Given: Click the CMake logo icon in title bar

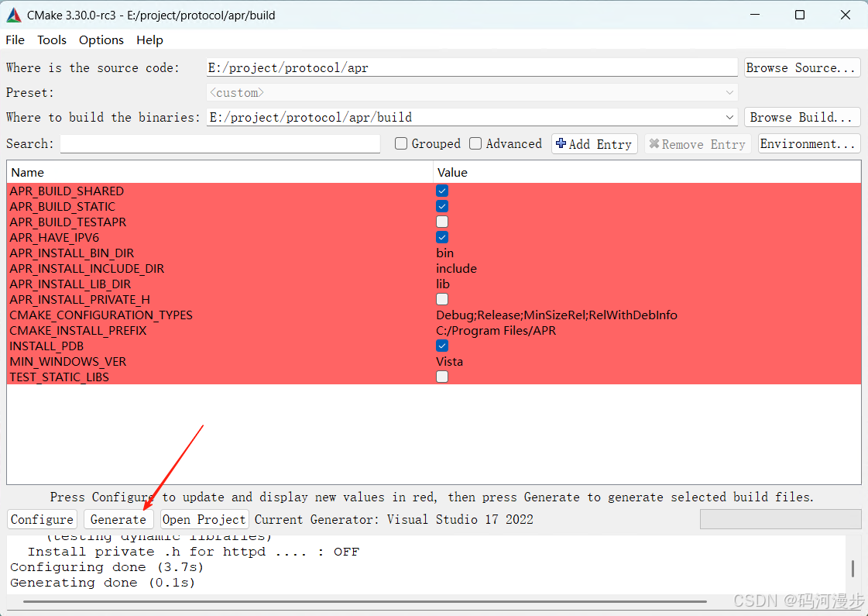Looking at the screenshot, I should [13, 15].
